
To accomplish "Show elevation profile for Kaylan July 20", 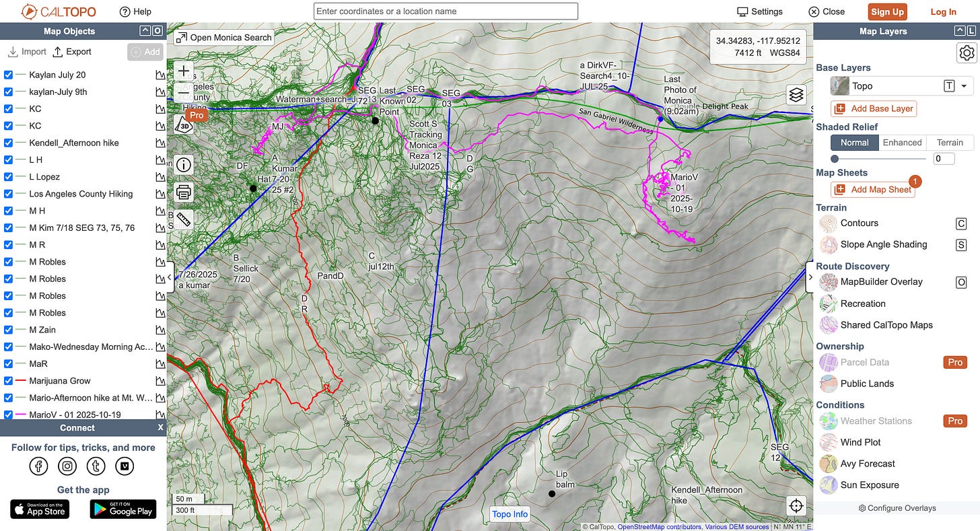I will [x=160, y=75].
